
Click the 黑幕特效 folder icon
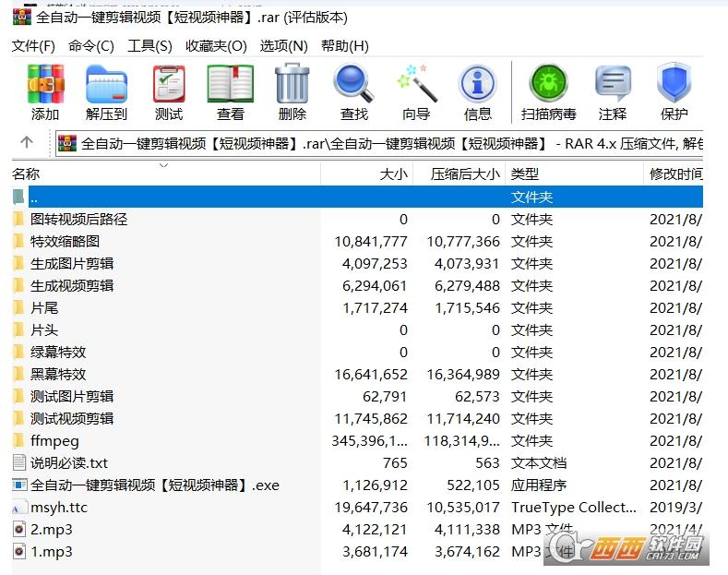18,374
